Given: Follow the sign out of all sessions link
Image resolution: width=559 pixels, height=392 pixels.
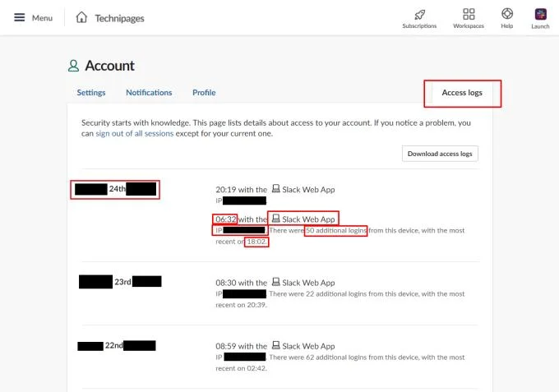Looking at the screenshot, I should click(134, 134).
